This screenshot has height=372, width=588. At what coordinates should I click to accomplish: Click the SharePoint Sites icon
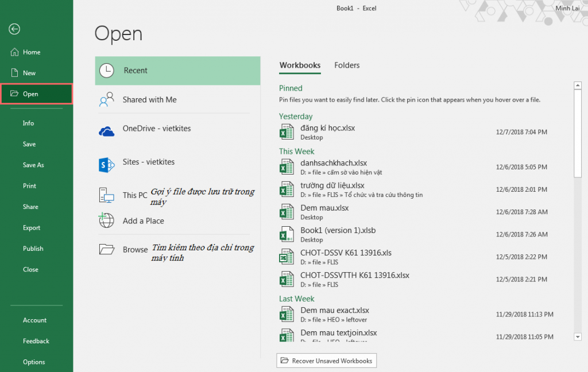[106, 165]
